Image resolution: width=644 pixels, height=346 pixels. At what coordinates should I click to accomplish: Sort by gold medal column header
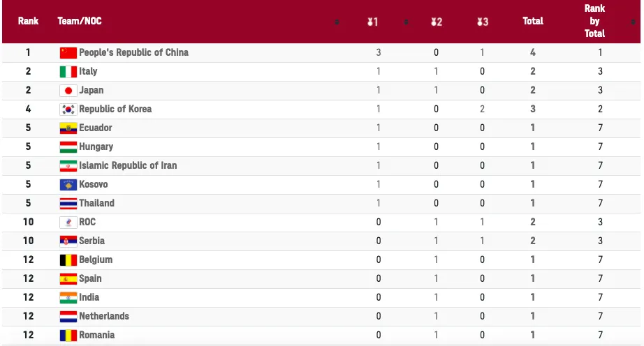(x=373, y=22)
